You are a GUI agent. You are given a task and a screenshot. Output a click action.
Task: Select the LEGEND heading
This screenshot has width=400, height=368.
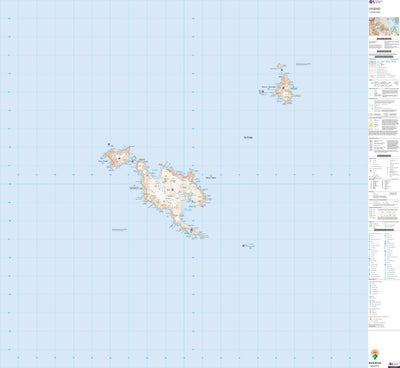pyautogui.click(x=374, y=9)
